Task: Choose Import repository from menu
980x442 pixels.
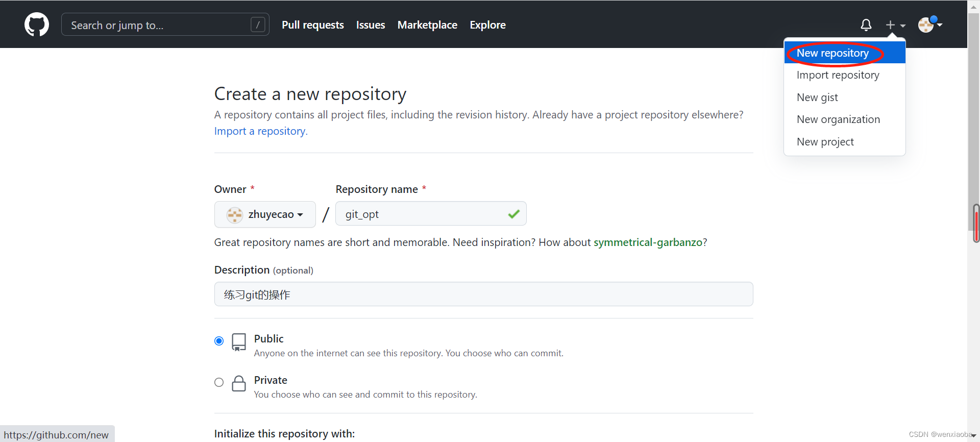Action: 845,75
